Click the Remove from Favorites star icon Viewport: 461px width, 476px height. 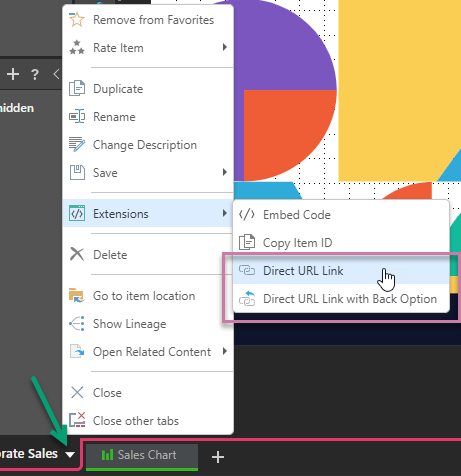pos(77,20)
